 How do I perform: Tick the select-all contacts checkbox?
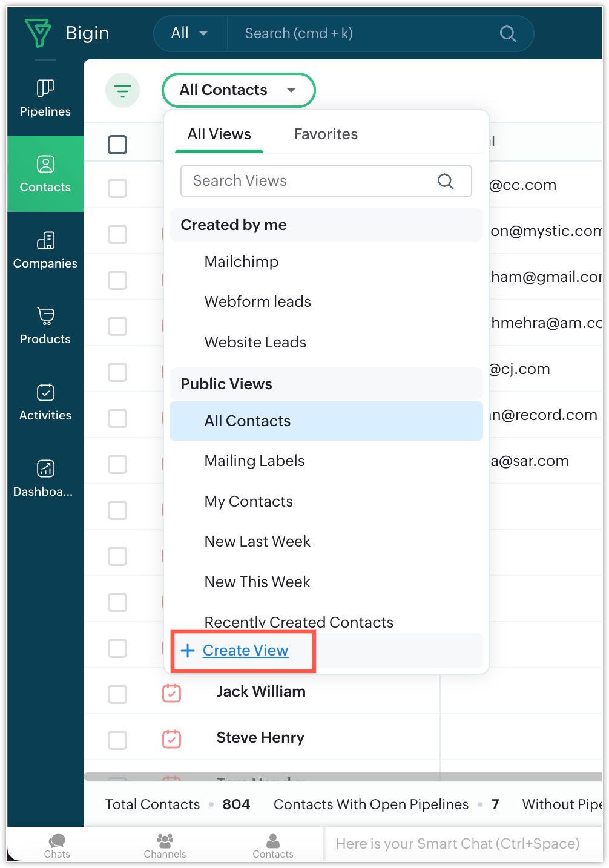coord(117,145)
